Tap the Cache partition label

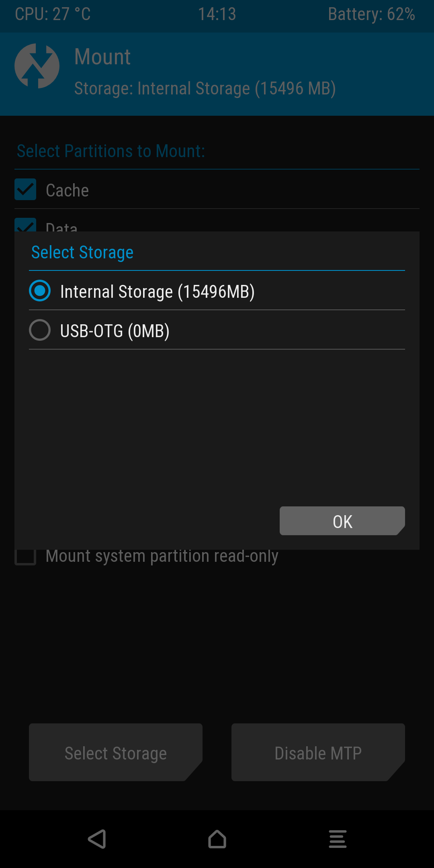pos(67,190)
